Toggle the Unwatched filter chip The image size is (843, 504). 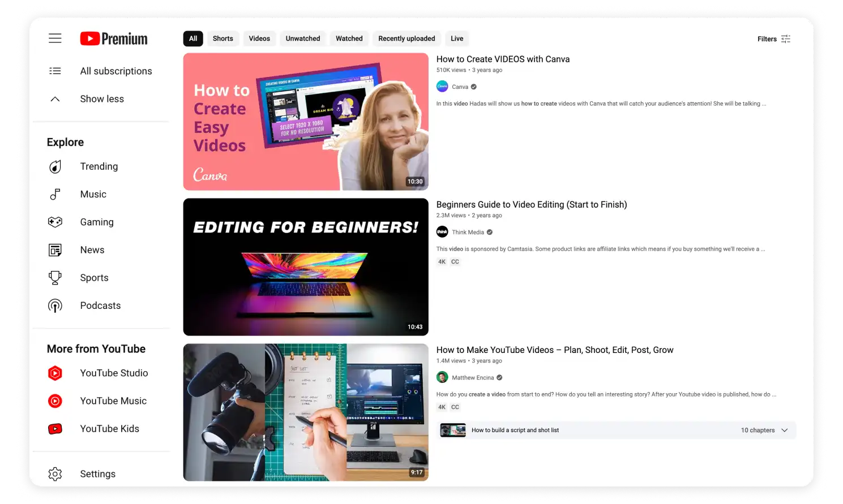302,38
